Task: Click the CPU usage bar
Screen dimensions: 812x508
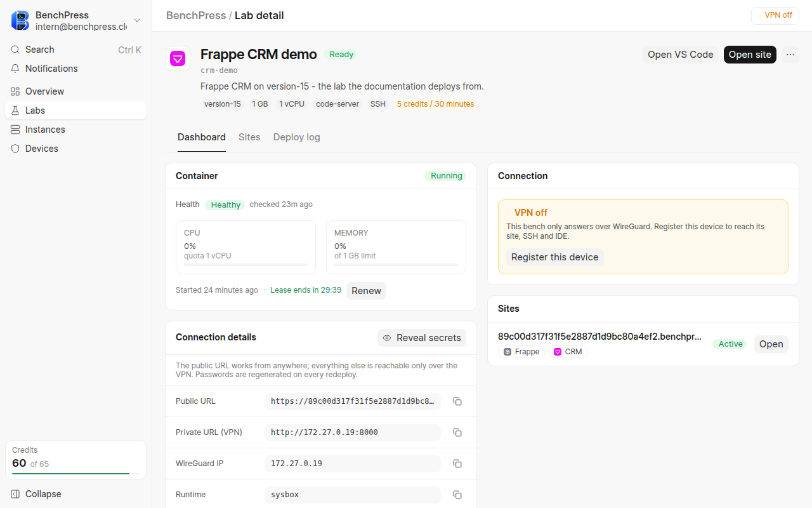Action: pyautogui.click(x=246, y=265)
